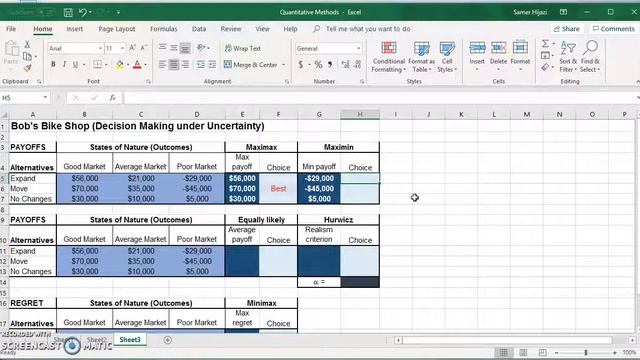Switch to the Data tab
Image resolution: width=640 pixels, height=360 pixels.
coord(199,29)
